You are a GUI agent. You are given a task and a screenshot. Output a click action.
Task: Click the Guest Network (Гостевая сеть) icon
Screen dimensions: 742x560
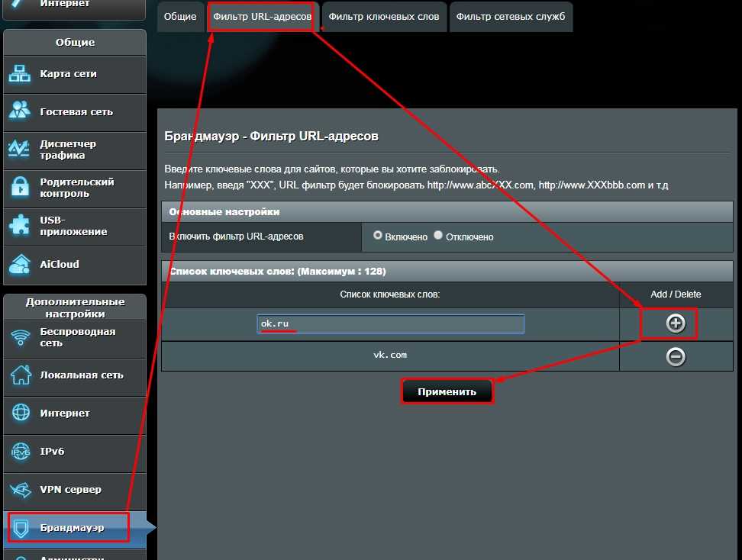(20, 111)
